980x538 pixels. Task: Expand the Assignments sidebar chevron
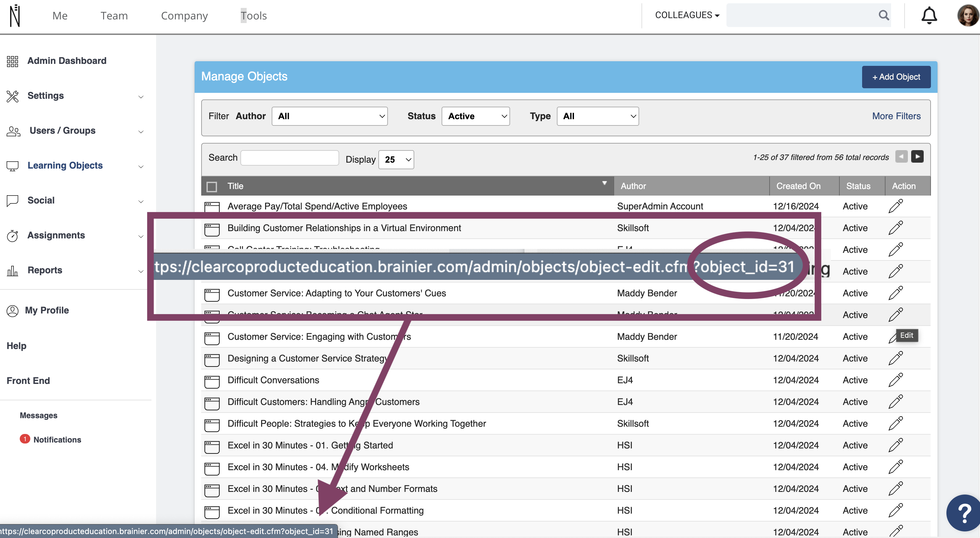click(141, 236)
